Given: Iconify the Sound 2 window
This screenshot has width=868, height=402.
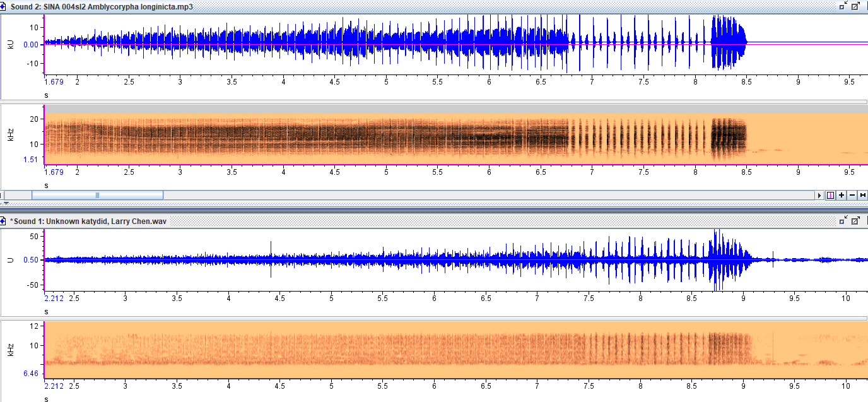Looking at the screenshot, I should click(x=843, y=6).
